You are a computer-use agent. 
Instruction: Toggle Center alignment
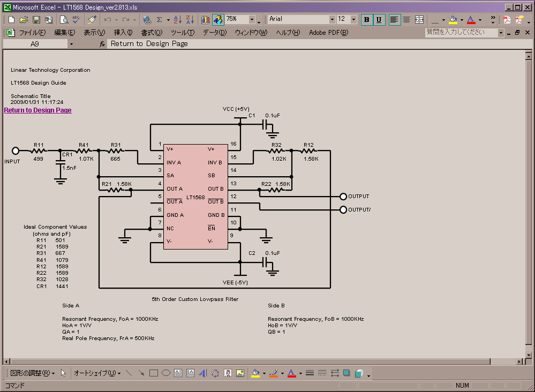(x=406, y=19)
